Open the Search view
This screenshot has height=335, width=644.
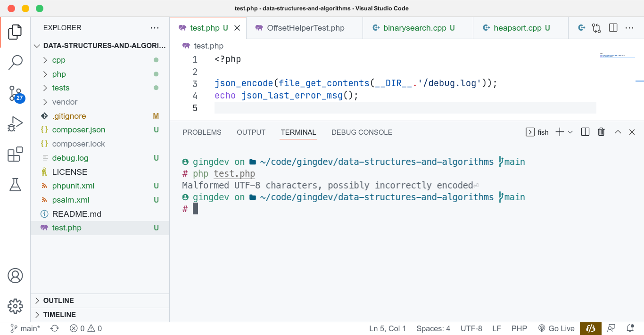pyautogui.click(x=16, y=62)
